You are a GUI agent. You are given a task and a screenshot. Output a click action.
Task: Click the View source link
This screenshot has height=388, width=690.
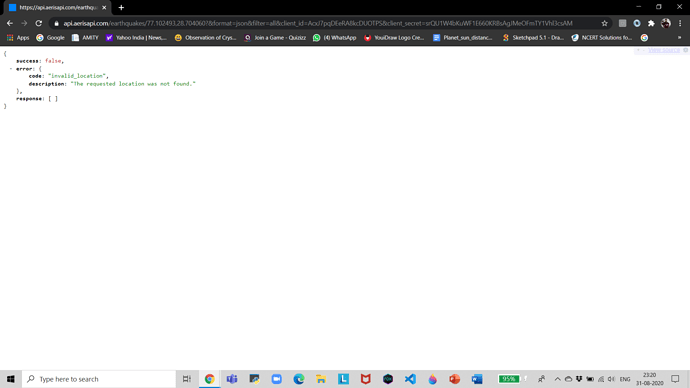[x=664, y=50]
